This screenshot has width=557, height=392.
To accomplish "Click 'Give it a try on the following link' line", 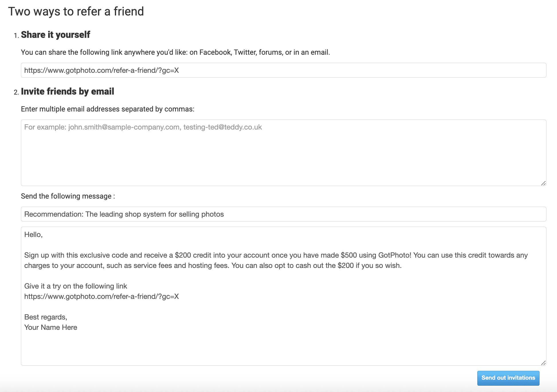I will (x=76, y=286).
